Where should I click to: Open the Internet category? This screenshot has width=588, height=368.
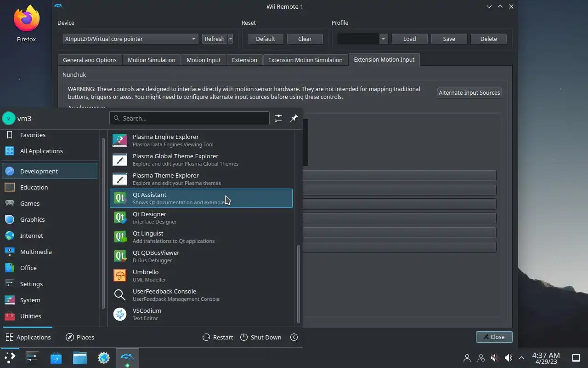pos(50,236)
